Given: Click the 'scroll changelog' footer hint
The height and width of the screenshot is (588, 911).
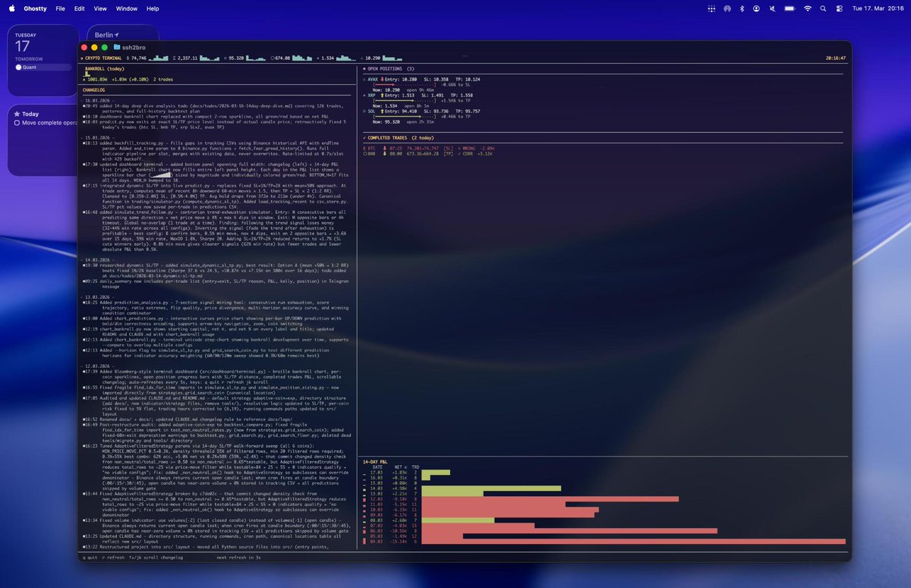Looking at the screenshot, I should tap(165, 557).
